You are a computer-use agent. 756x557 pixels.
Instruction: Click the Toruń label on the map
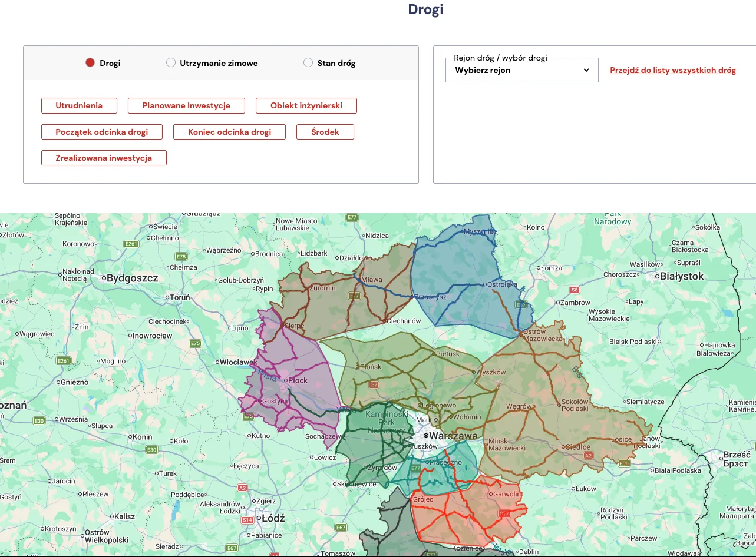(x=180, y=297)
